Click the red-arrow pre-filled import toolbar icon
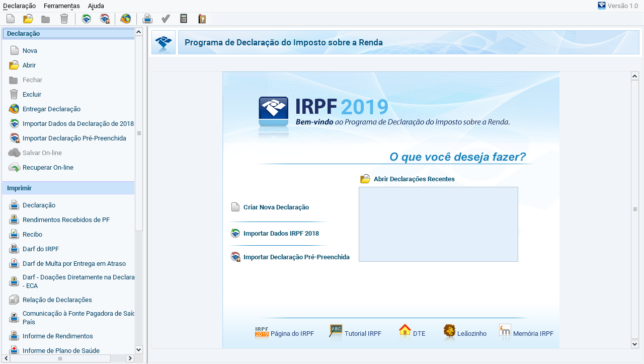Image resolution: width=644 pixels, height=364 pixels. tap(105, 19)
